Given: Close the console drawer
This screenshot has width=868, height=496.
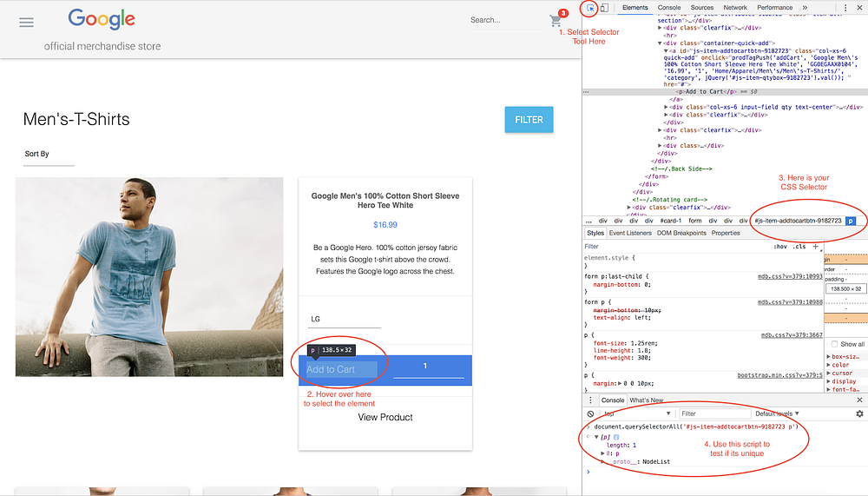Looking at the screenshot, I should pos(859,400).
